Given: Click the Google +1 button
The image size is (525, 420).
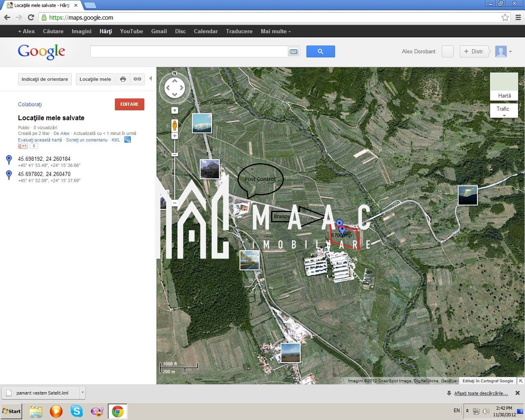Looking at the screenshot, I should (x=23, y=146).
